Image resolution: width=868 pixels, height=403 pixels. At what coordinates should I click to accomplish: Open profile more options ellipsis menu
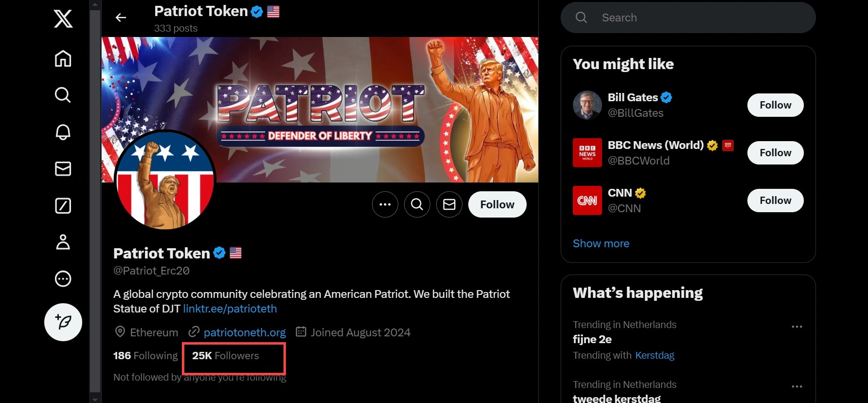coord(385,204)
